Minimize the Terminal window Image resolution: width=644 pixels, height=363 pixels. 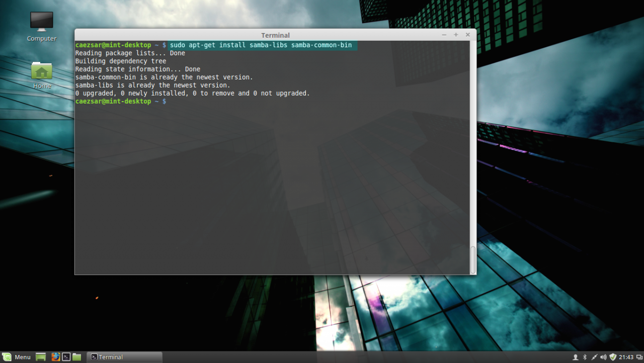coord(444,35)
